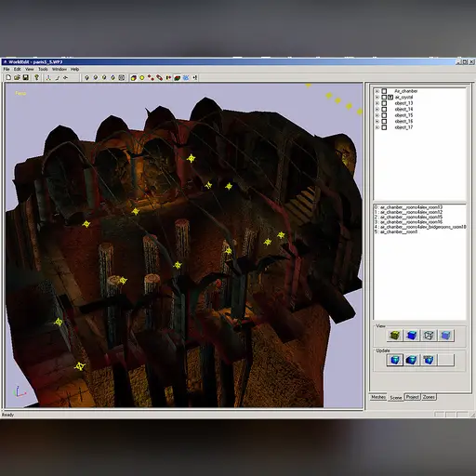The width and height of the screenshot is (476, 476).
Task: Choose the yellow cube View button
Action: (x=395, y=336)
